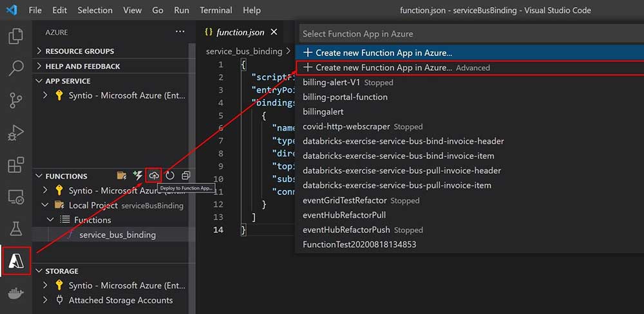The height and width of the screenshot is (314, 644).
Task: Open the View menu
Action: (x=133, y=10)
